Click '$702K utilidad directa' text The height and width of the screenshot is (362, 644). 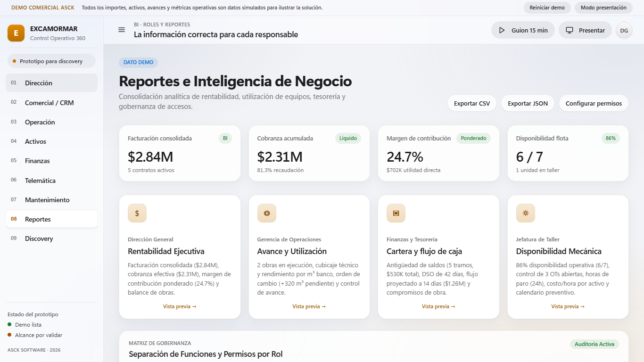(413, 170)
